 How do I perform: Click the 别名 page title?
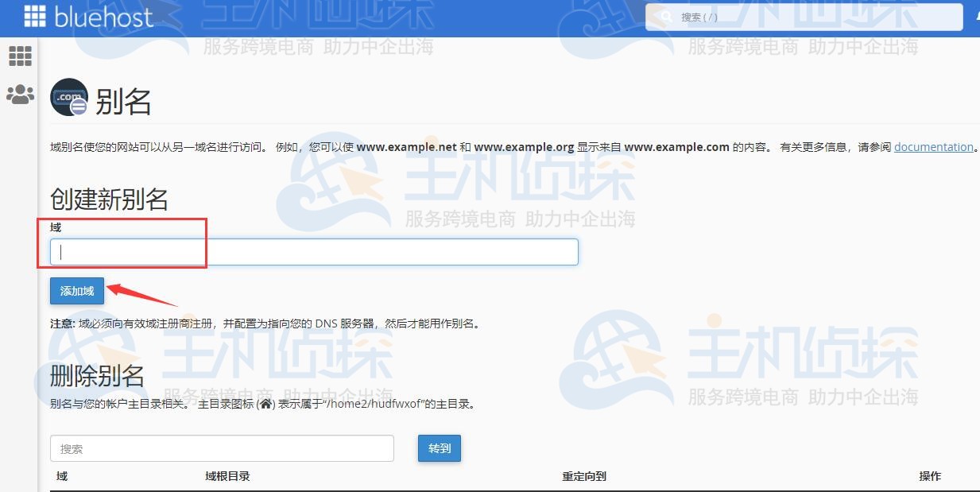coord(123,102)
